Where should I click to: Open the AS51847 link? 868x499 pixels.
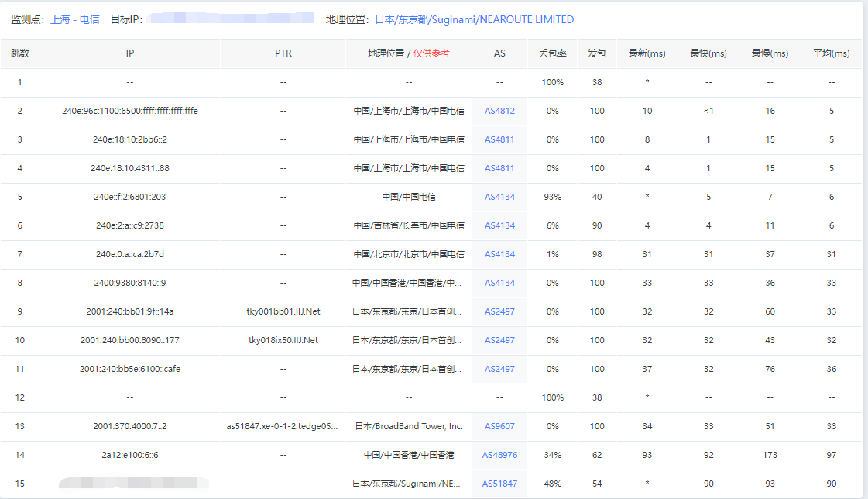pyautogui.click(x=499, y=484)
